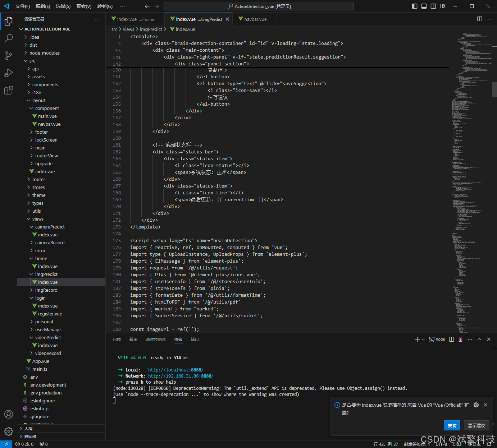Toggle the bottom panel layout button
This screenshot has width=497, height=448.
pos(424,6)
